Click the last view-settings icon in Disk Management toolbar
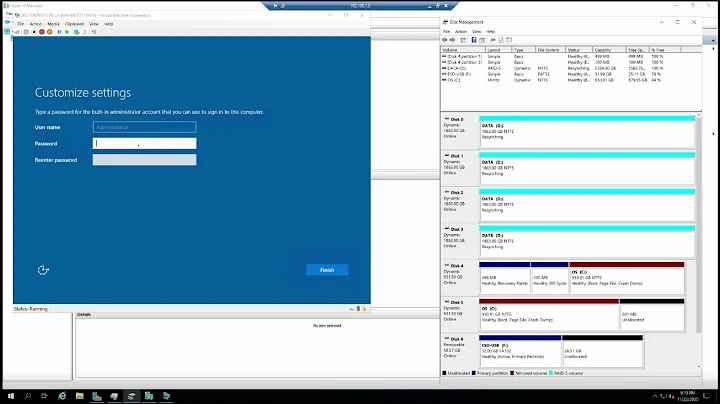Image resolution: width=720 pixels, height=404 pixels. coord(509,40)
